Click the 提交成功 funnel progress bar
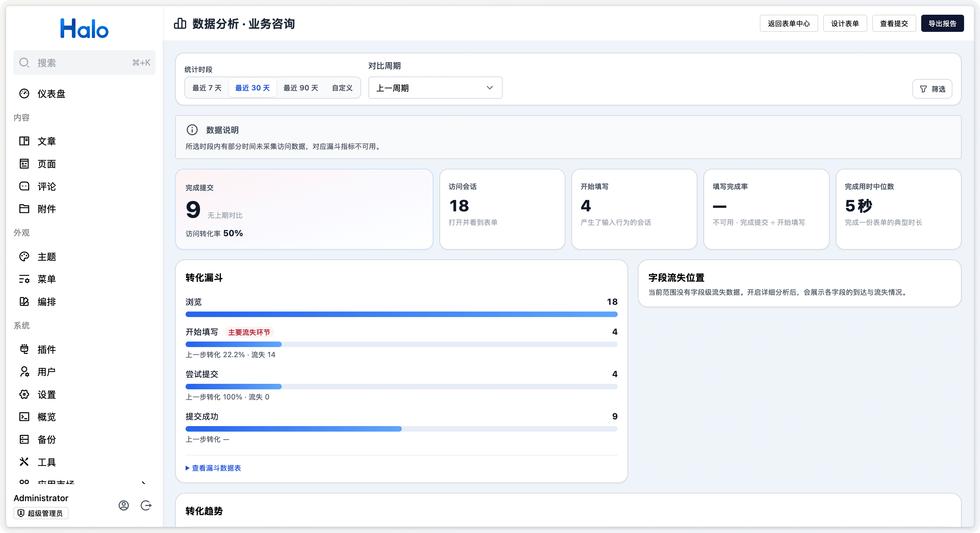This screenshot has height=533, width=980. point(401,429)
